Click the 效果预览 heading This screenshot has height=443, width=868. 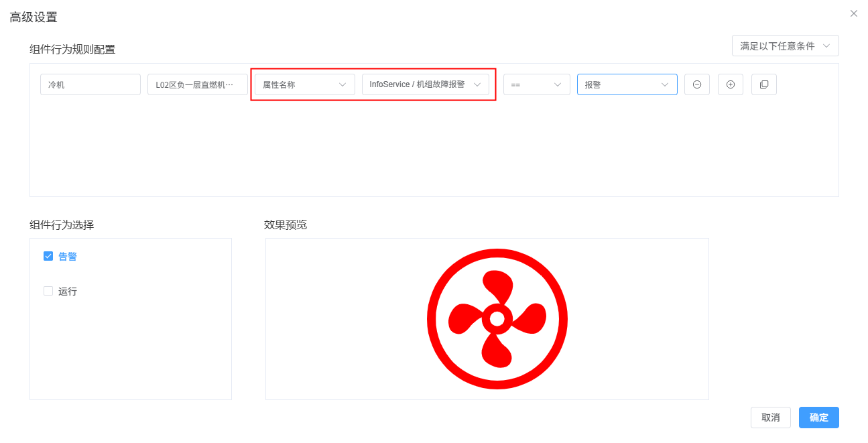(x=286, y=225)
